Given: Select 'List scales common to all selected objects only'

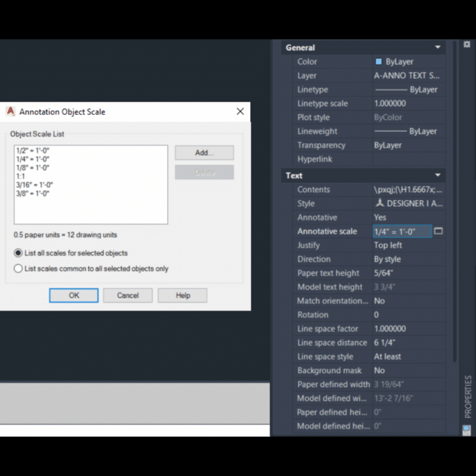Looking at the screenshot, I should tap(18, 268).
